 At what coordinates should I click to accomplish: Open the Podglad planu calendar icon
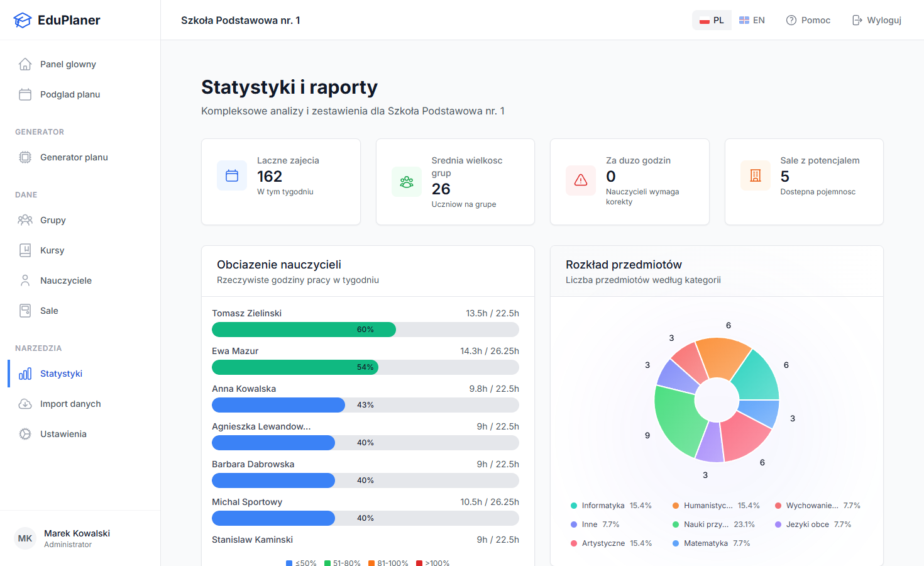[25, 94]
